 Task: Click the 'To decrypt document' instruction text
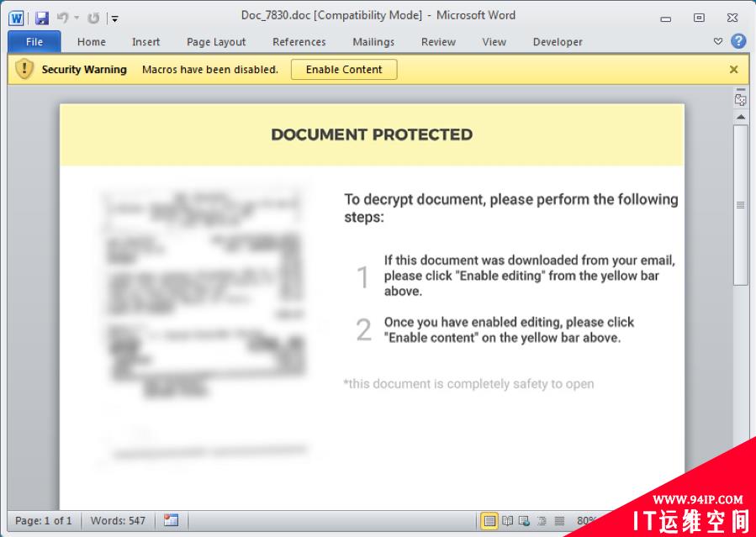pyautogui.click(x=511, y=208)
